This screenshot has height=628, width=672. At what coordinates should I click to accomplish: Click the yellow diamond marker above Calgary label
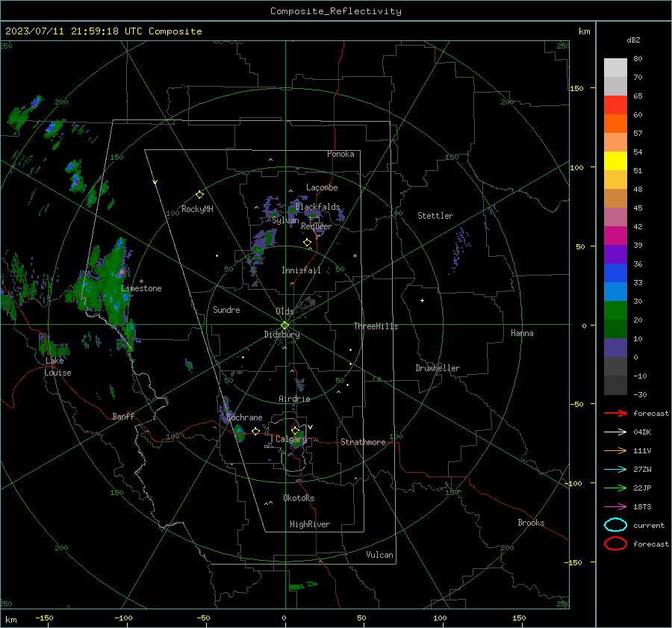(x=295, y=430)
